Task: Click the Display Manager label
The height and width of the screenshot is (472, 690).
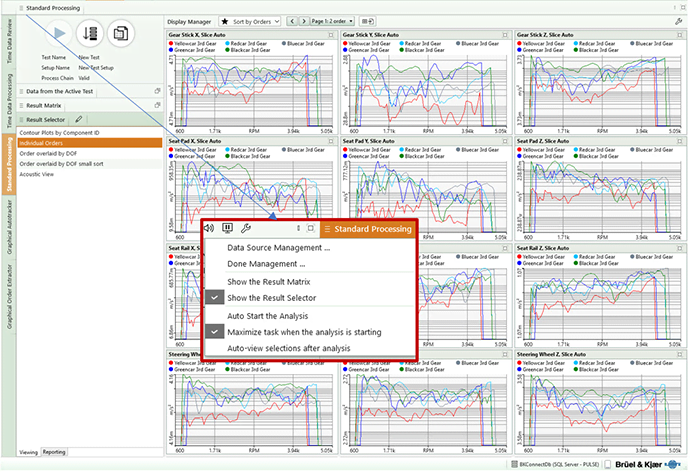Action: [x=189, y=22]
